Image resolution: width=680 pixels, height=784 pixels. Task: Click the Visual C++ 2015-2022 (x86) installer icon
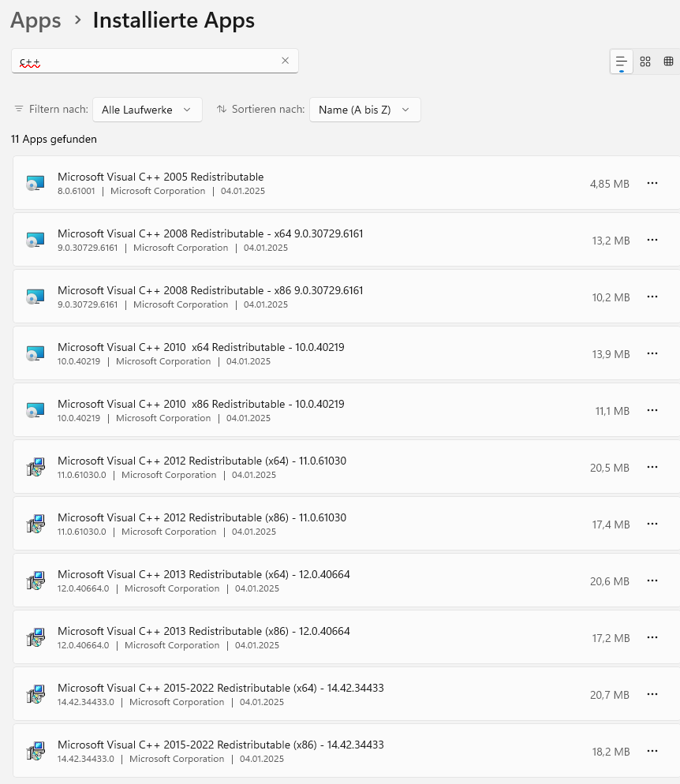coord(35,751)
